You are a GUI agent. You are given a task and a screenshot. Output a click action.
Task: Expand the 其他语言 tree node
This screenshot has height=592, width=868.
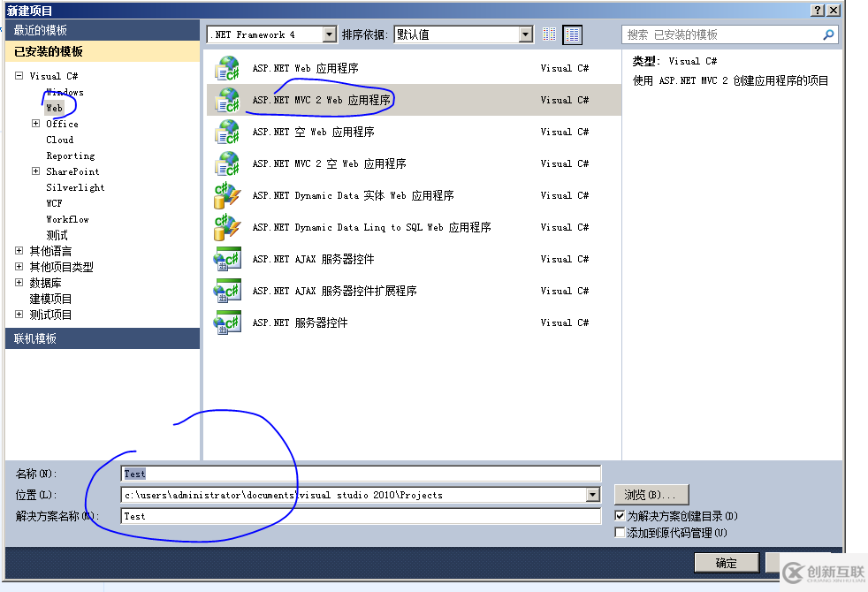19,251
